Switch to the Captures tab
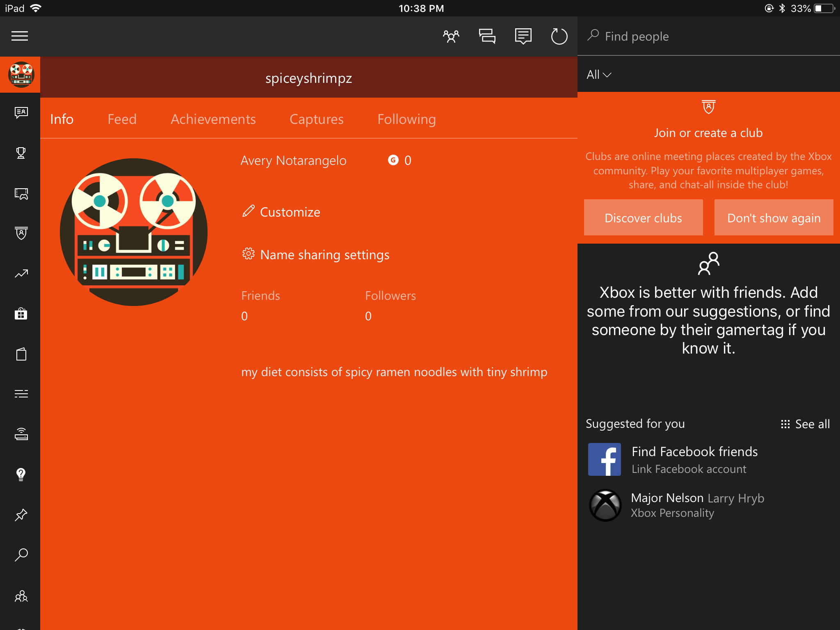This screenshot has height=630, width=840. (316, 119)
